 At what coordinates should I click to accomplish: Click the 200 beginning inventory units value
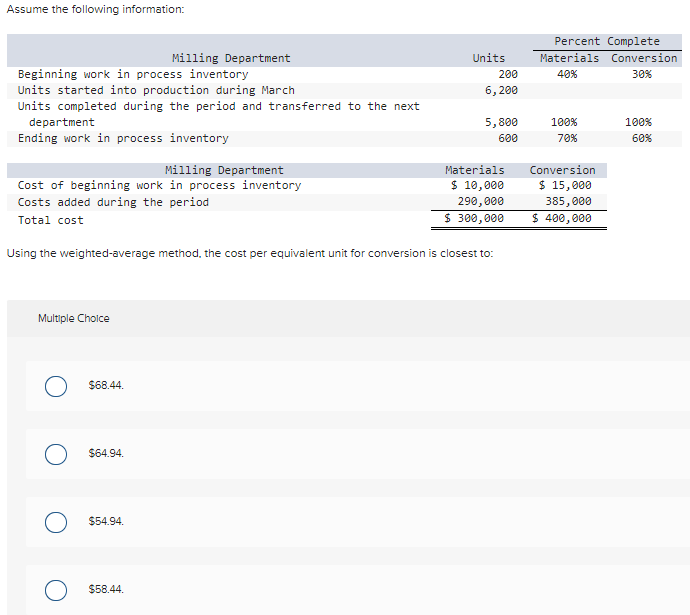pyautogui.click(x=508, y=74)
